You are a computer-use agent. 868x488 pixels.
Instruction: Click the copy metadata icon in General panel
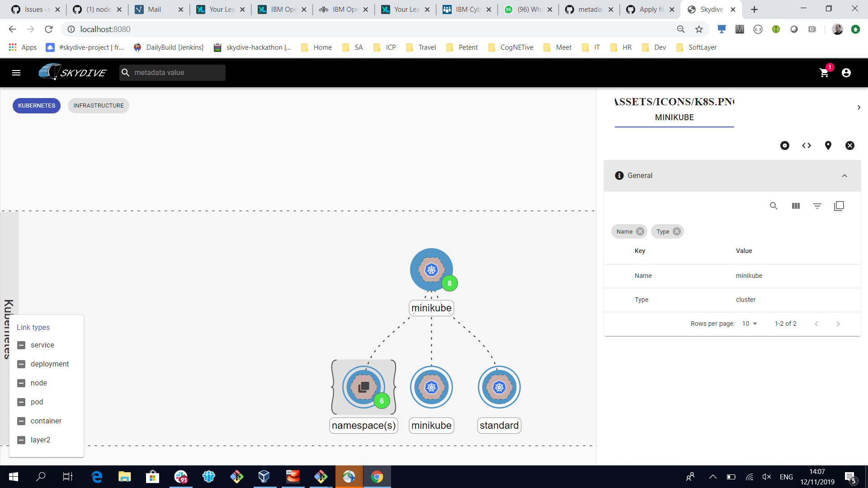click(840, 206)
